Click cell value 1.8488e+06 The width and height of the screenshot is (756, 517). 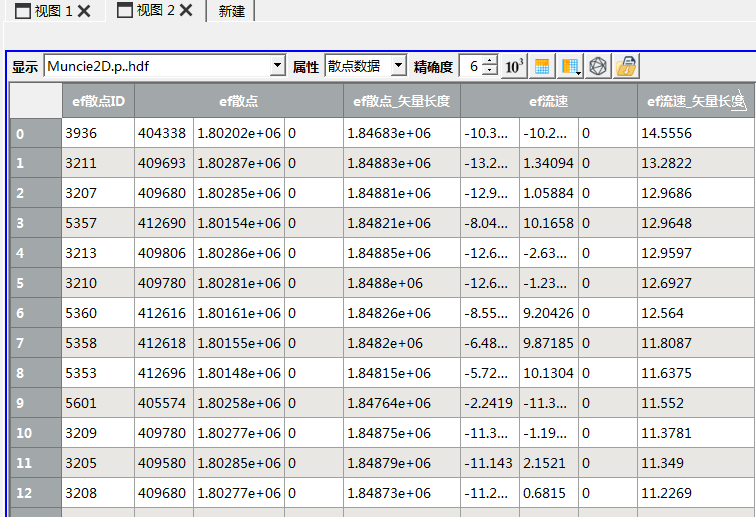pos(402,283)
